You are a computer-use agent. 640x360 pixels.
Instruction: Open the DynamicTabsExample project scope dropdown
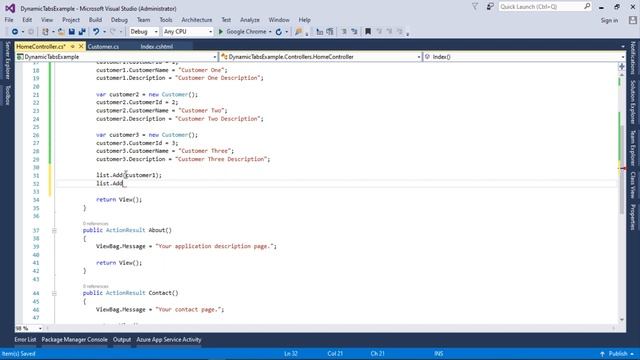point(116,57)
